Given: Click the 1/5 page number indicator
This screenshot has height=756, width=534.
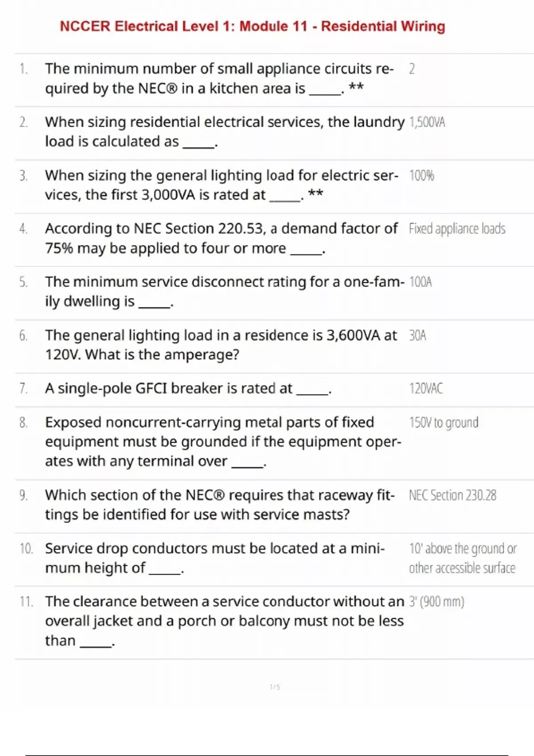Looking at the screenshot, I should 275,687.
